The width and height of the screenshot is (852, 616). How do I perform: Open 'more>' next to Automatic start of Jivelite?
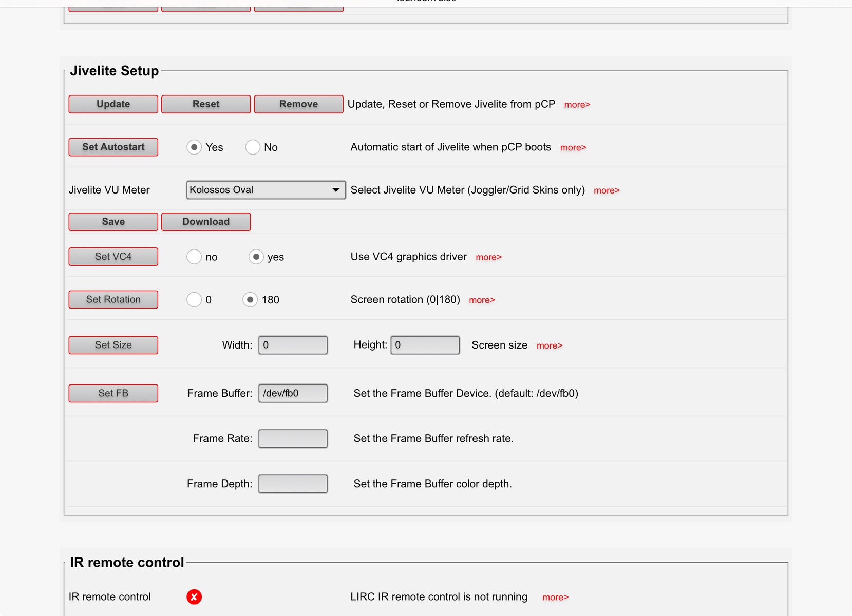[x=573, y=148]
